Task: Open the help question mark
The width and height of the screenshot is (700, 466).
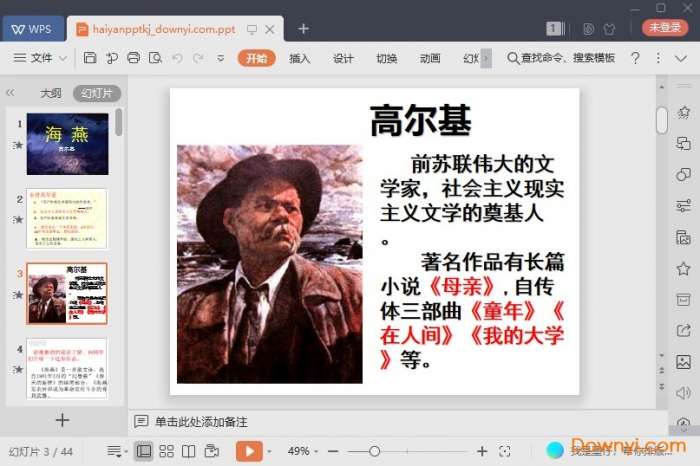Action: pos(635,58)
